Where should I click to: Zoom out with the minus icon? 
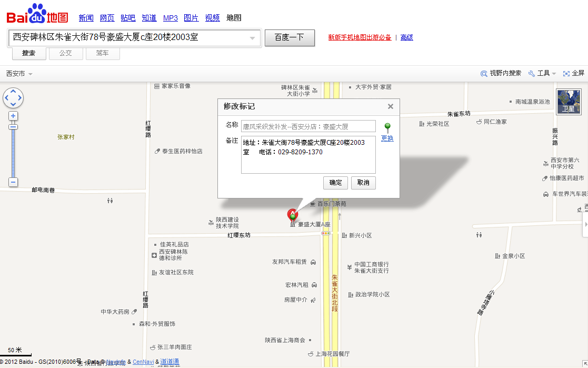point(12,182)
